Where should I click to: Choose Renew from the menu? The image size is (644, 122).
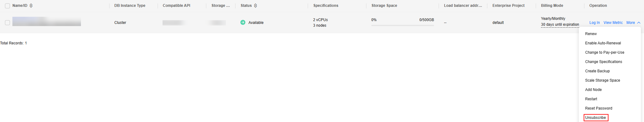coord(591,34)
